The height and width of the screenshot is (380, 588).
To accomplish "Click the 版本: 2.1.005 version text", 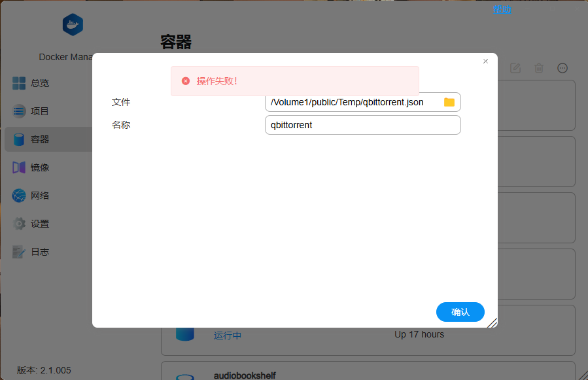I will pyautogui.click(x=44, y=370).
